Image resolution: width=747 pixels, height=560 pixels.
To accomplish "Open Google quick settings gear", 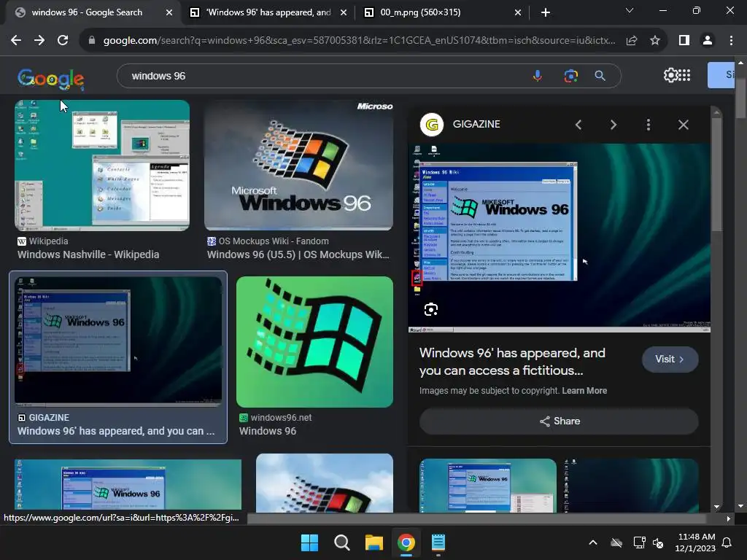I will pos(670,75).
